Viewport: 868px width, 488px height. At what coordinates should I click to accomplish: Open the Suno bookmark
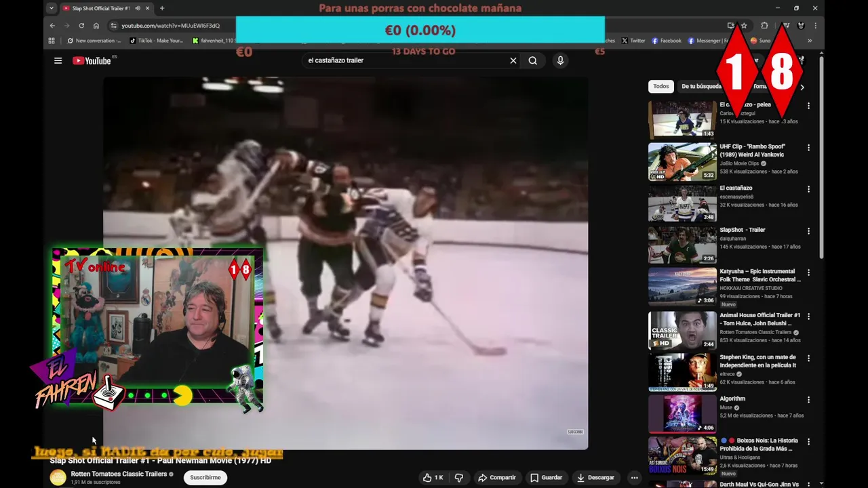point(761,41)
